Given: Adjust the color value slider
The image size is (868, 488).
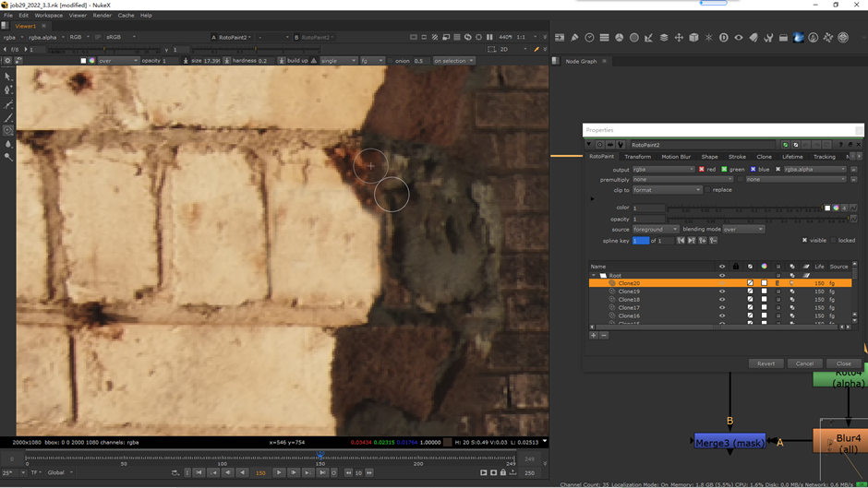Looking at the screenshot, I should 745,208.
